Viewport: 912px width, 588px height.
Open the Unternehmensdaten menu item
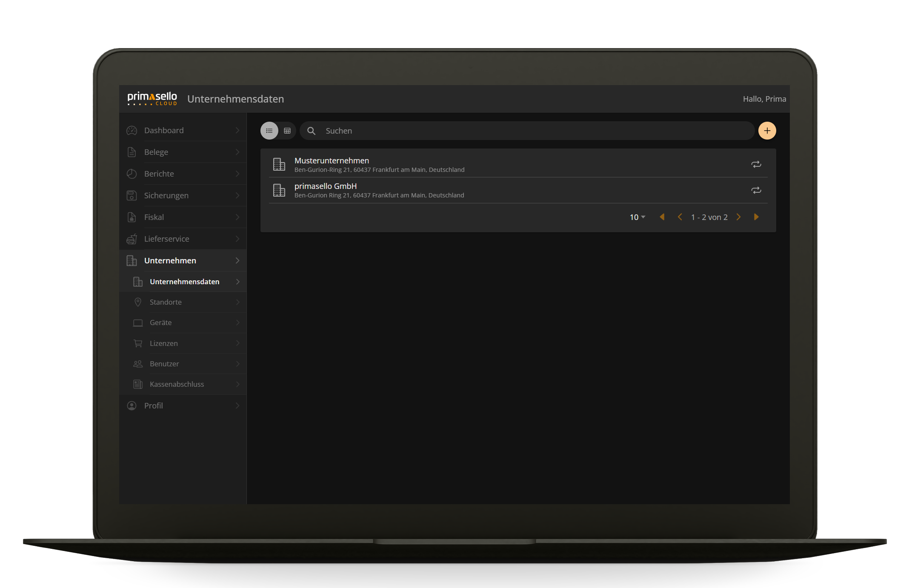(184, 281)
